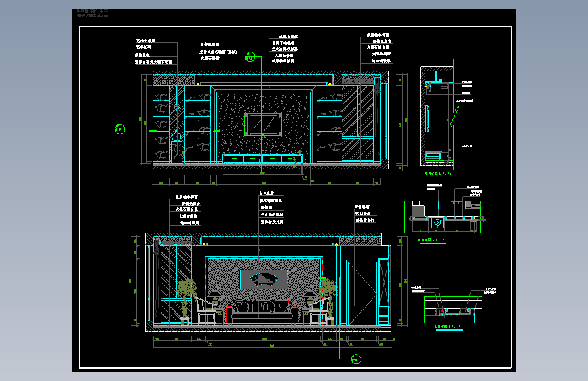Select the TV screen in upper elevation

[x=263, y=124]
